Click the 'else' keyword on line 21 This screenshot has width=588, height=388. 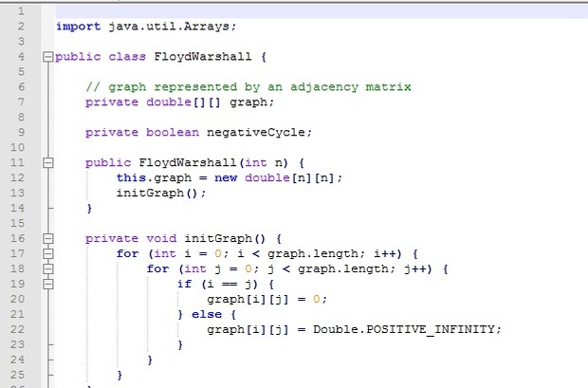point(207,314)
